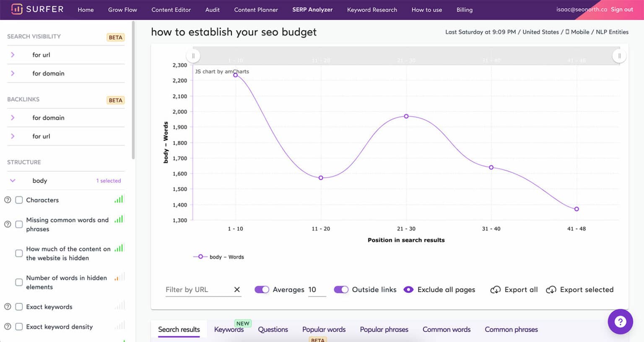Click the eye icon for Exclude all pages
Viewport: 644px width, 342px height.
tap(408, 290)
